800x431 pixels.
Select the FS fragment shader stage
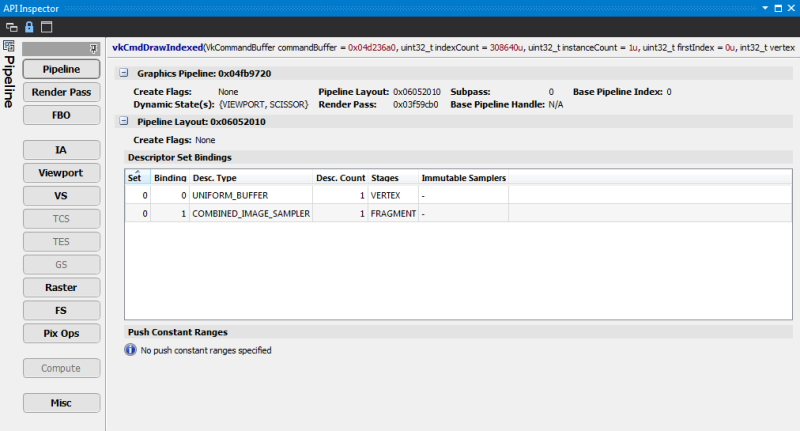[61, 311]
